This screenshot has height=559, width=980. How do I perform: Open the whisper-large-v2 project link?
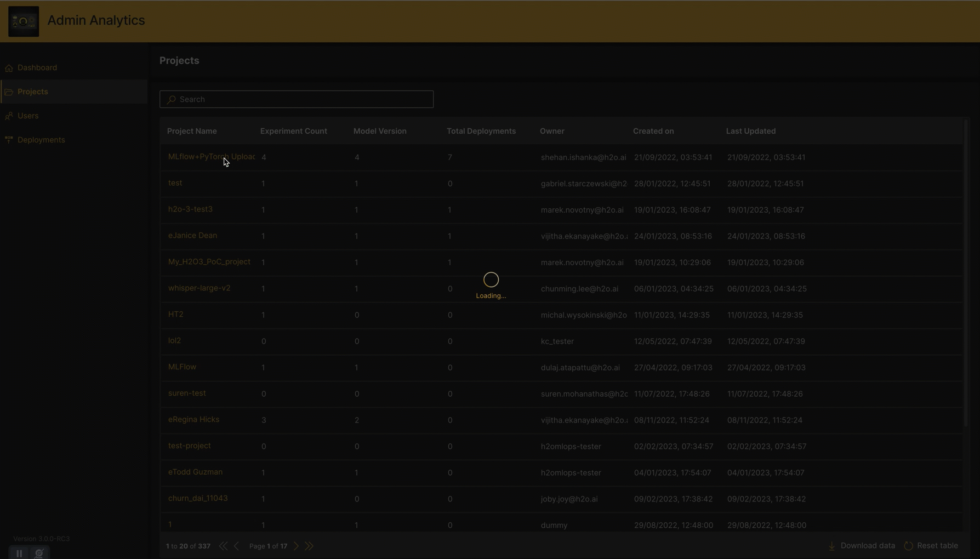(199, 288)
